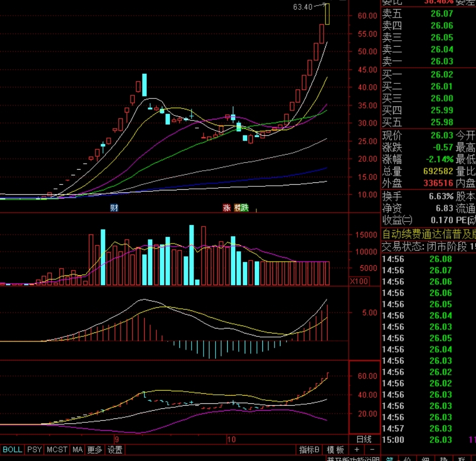Click the 涨跌 value -0.57
Image resolution: width=476 pixels, height=461 pixels.
coord(443,148)
